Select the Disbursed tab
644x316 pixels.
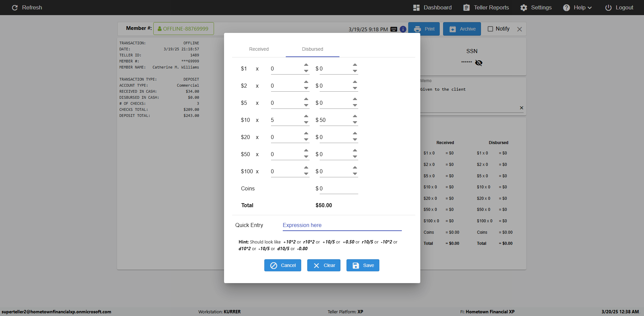point(313,49)
